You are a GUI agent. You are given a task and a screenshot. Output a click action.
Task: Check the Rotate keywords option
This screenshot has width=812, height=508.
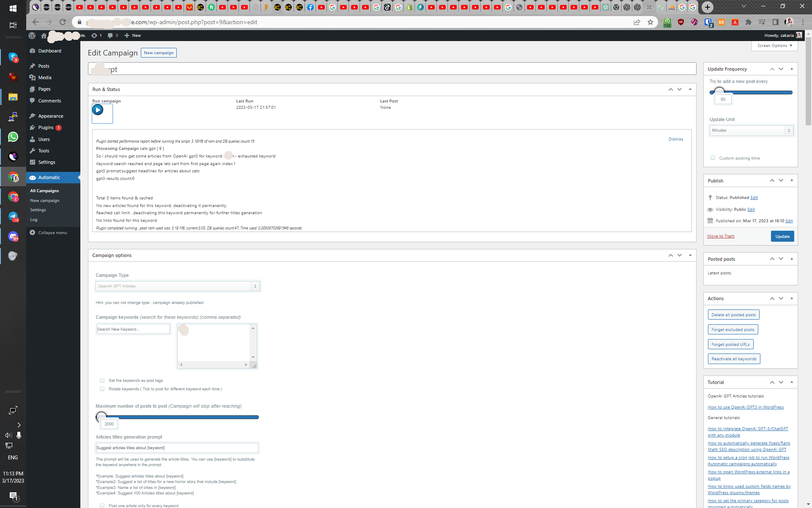(102, 389)
